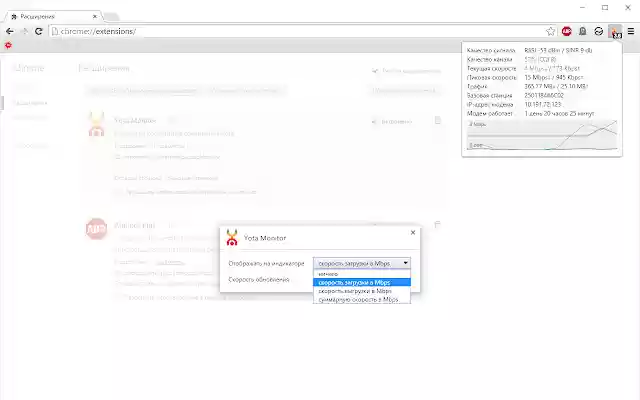The width and height of the screenshot is (640, 400).
Task: Click the trash icon for Adblock Plus extension
Action: (x=438, y=224)
